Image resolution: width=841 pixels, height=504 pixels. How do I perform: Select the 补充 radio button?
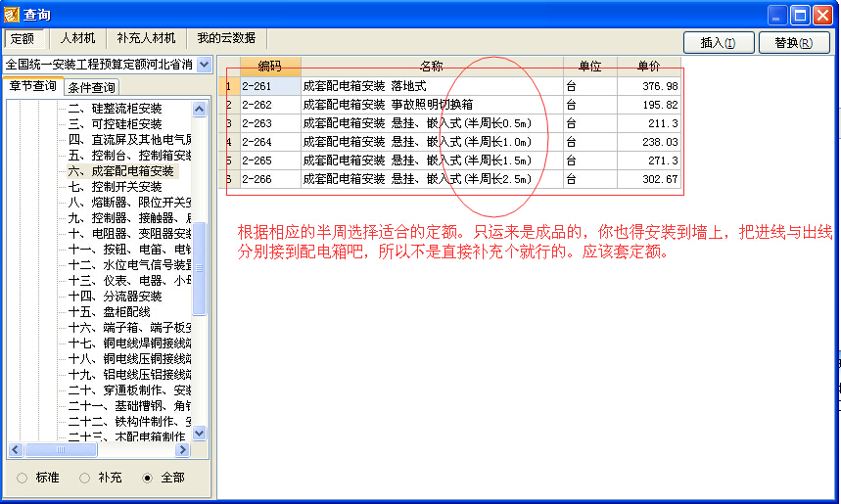(85, 478)
